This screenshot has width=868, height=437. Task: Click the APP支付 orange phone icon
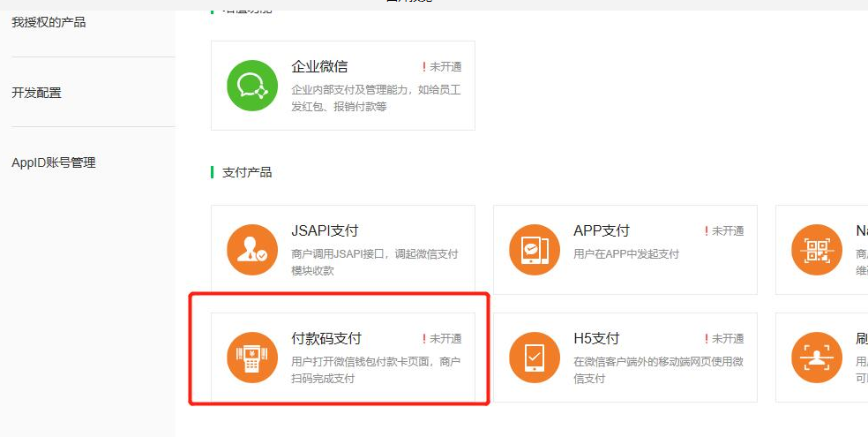tap(535, 250)
